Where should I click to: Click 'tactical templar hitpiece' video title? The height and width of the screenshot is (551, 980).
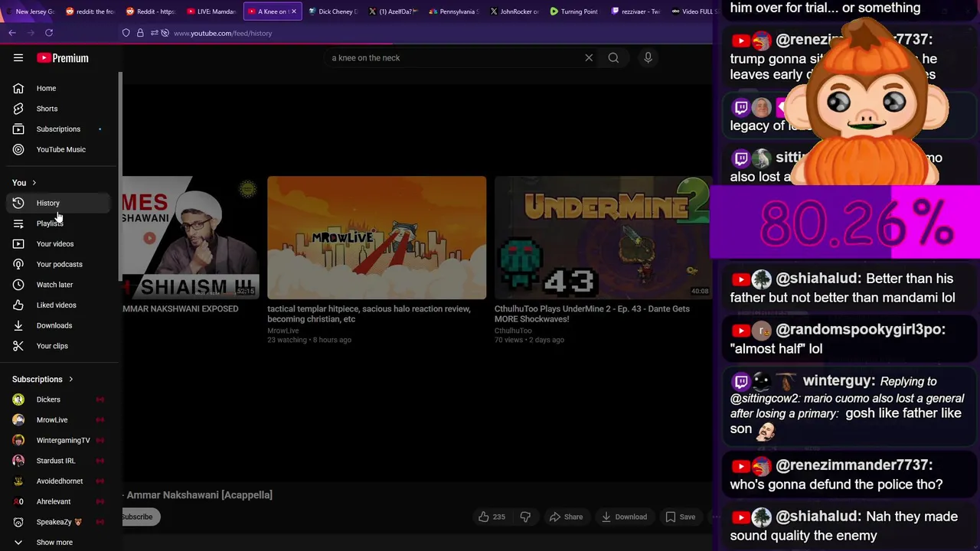point(368,314)
